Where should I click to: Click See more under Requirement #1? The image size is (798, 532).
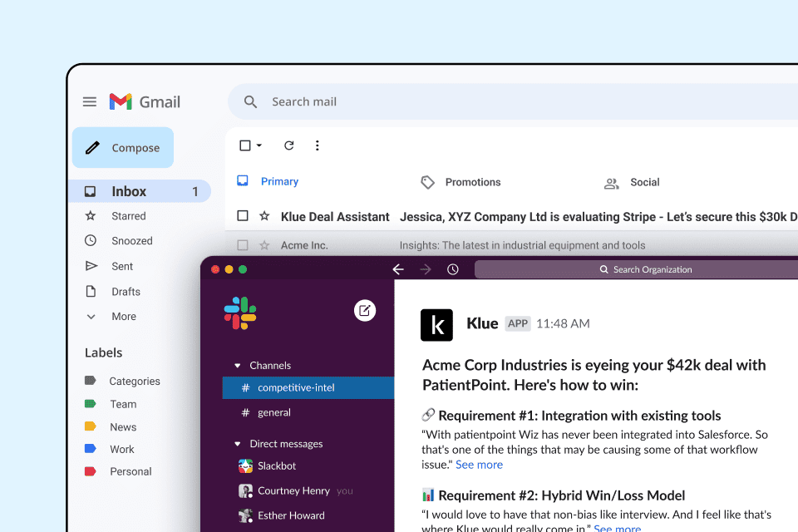(x=479, y=465)
